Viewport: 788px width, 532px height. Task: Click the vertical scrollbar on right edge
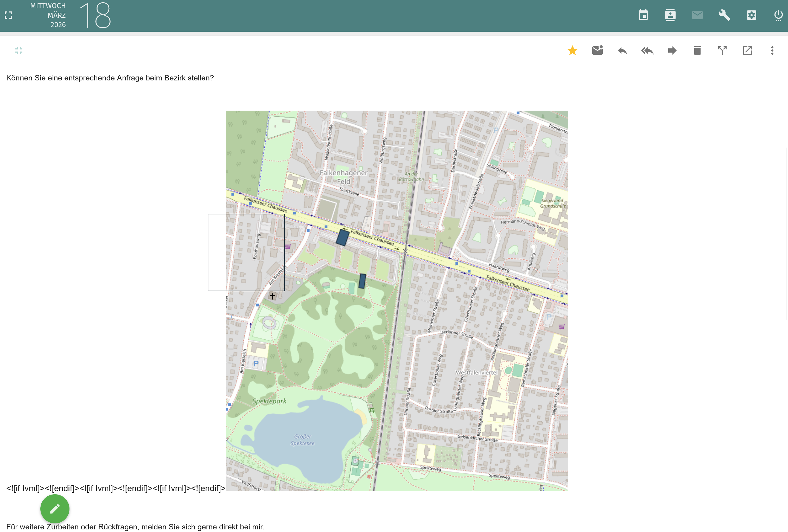(786, 234)
